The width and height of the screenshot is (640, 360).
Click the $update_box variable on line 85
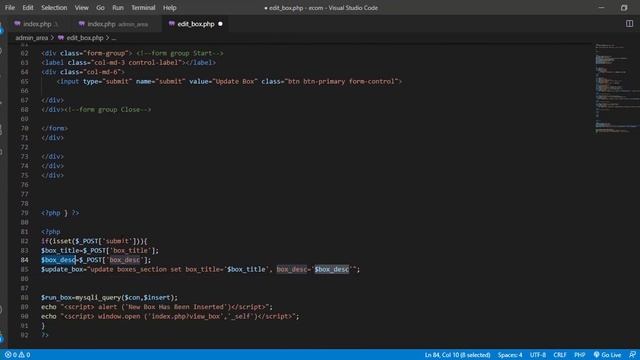pos(62,269)
